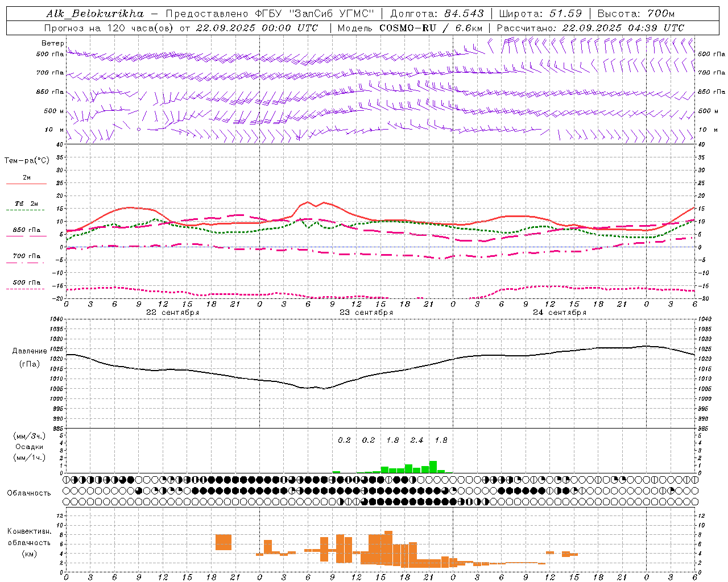Image resolution: width=728 pixels, height=582 pixels.
Task: Click the Осадки panel label
Action: (x=30, y=447)
